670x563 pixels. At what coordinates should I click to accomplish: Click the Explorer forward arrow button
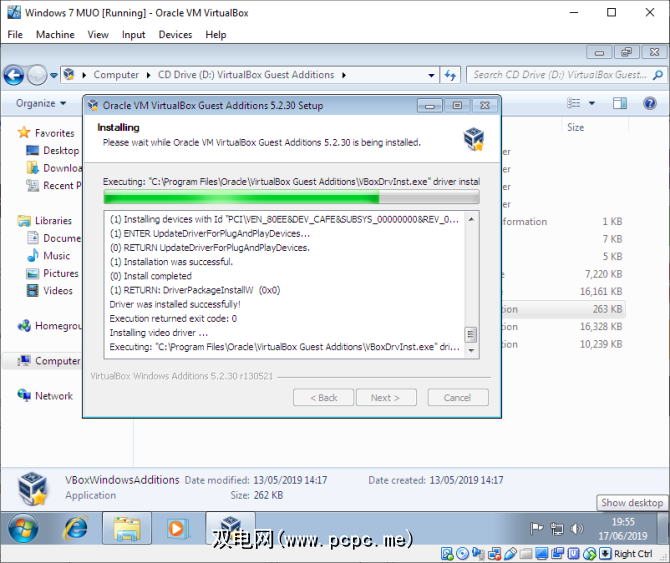pos(37,76)
